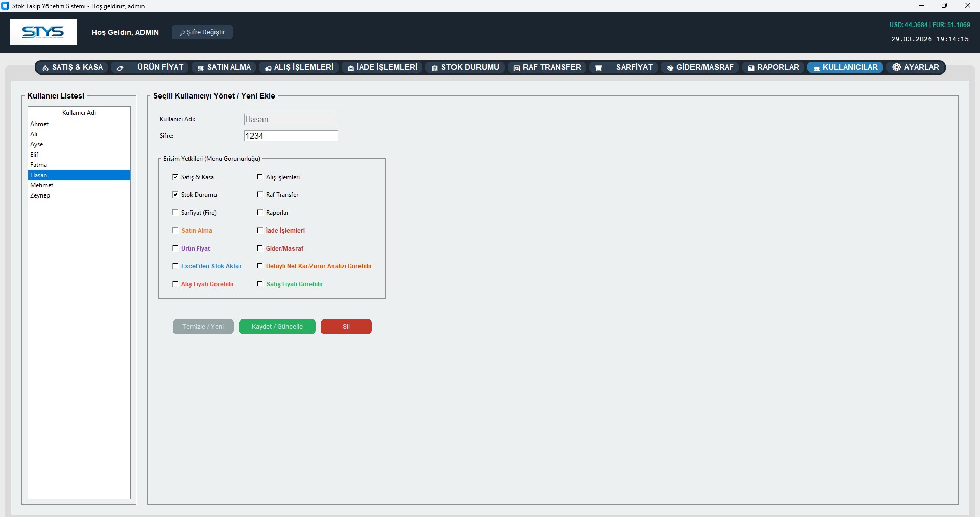Click the ÜRÜN FİYAT tag icon
980x517 pixels.
click(x=120, y=68)
